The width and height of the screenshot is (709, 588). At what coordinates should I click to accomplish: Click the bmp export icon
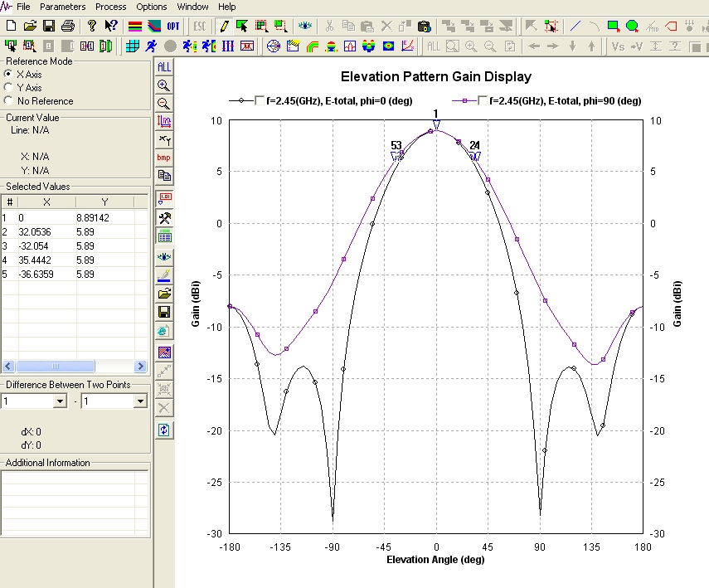[x=164, y=158]
